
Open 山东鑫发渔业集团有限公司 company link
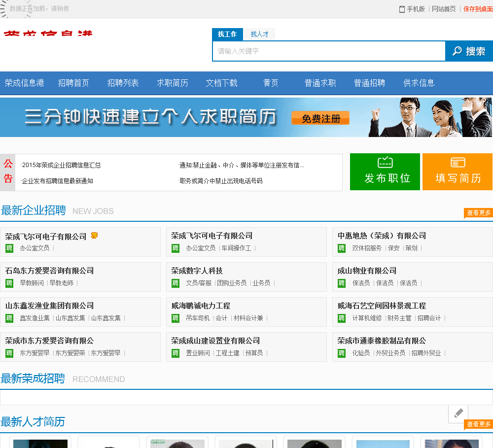(49, 306)
